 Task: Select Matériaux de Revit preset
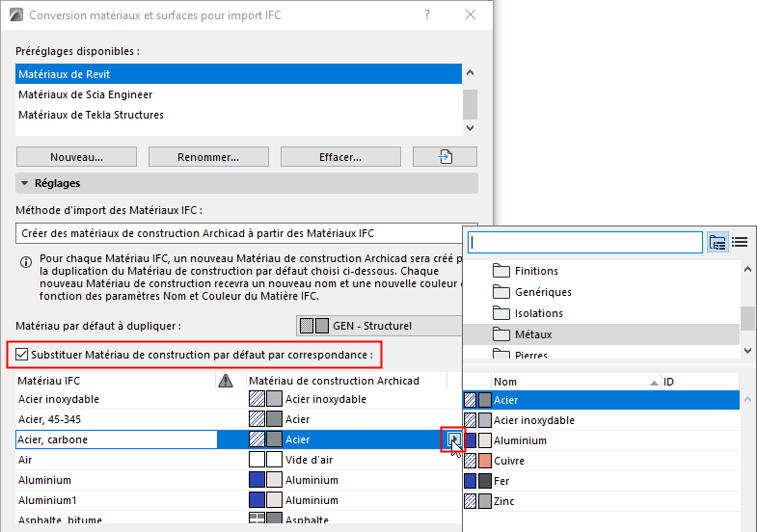[x=238, y=74]
